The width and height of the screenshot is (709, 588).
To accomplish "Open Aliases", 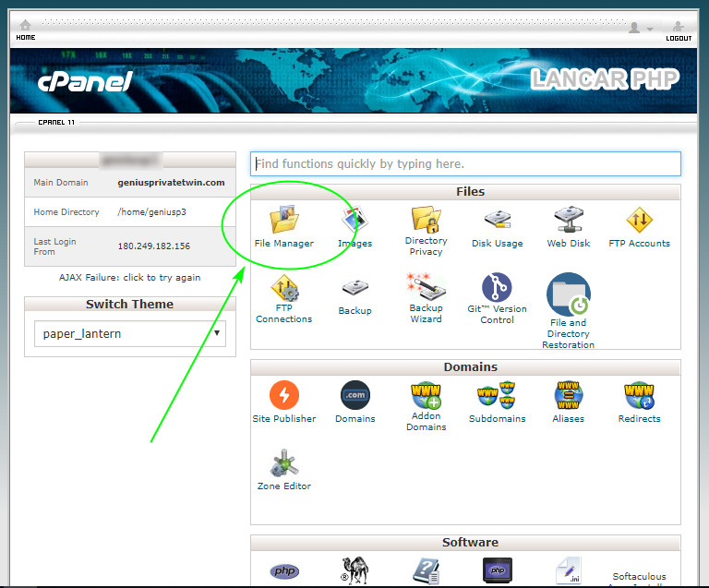I will click(569, 402).
